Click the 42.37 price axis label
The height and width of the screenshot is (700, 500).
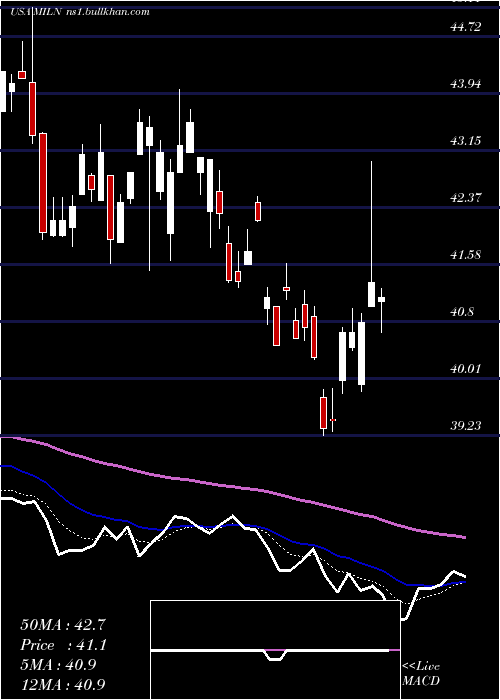click(x=466, y=197)
